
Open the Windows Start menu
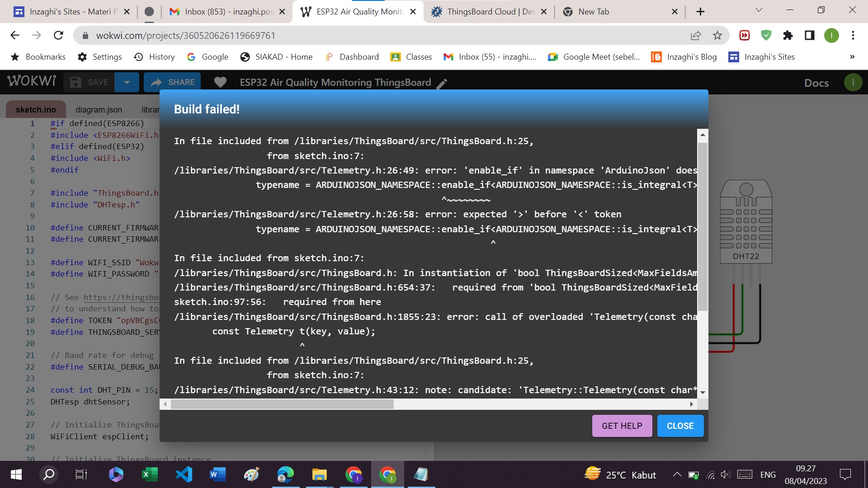pos(16,474)
